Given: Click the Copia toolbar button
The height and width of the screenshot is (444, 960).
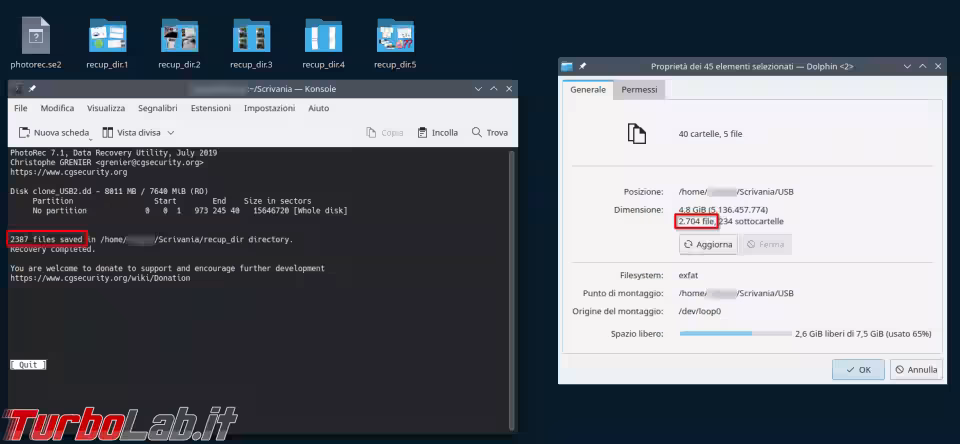Looking at the screenshot, I should (384, 132).
